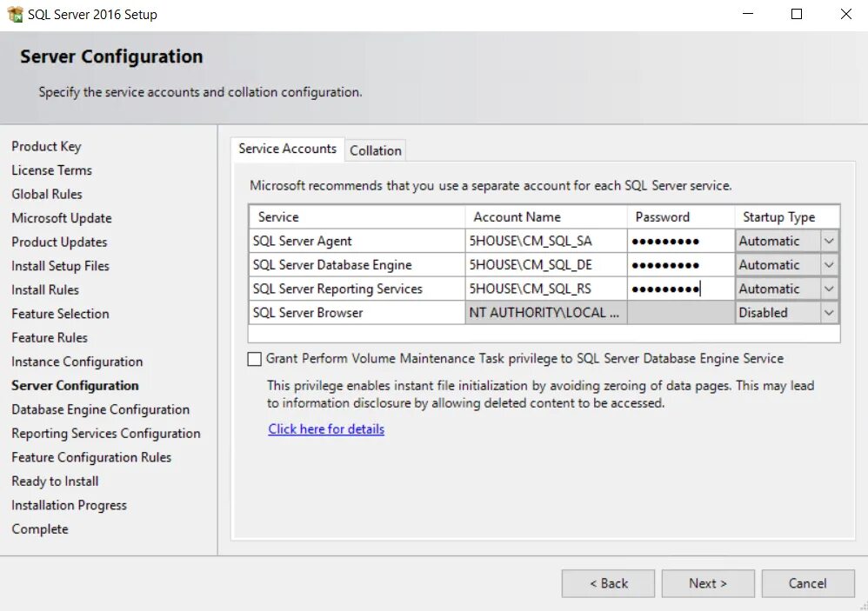Minimize the SQL Server 2016 Setup window

(x=748, y=14)
